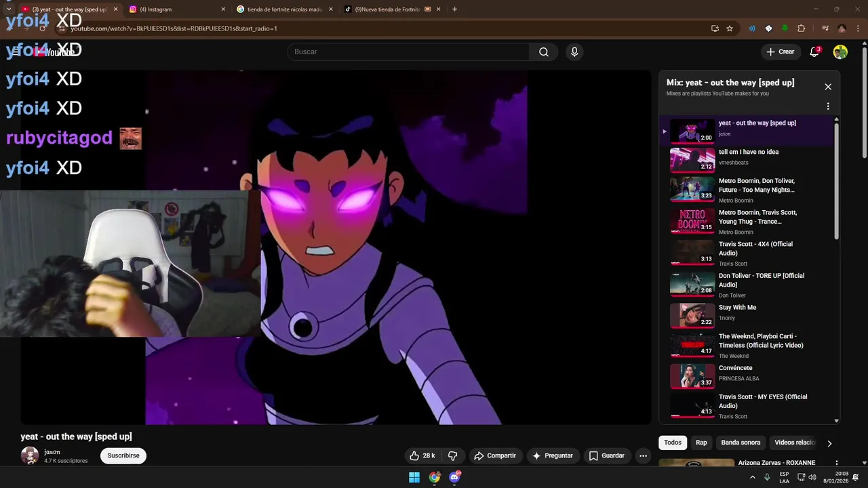
Task: Play Travis Scott 4X4 Official Audio
Action: pyautogui.click(x=746, y=253)
